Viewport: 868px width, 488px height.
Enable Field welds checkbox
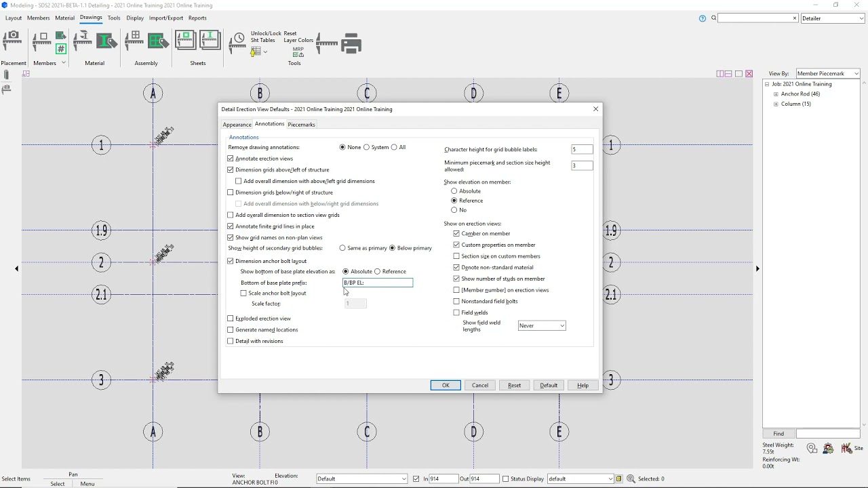coord(456,312)
